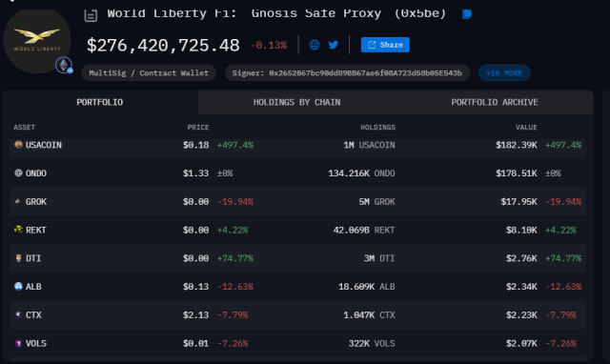Click the $17.95K GROK value

click(x=518, y=202)
